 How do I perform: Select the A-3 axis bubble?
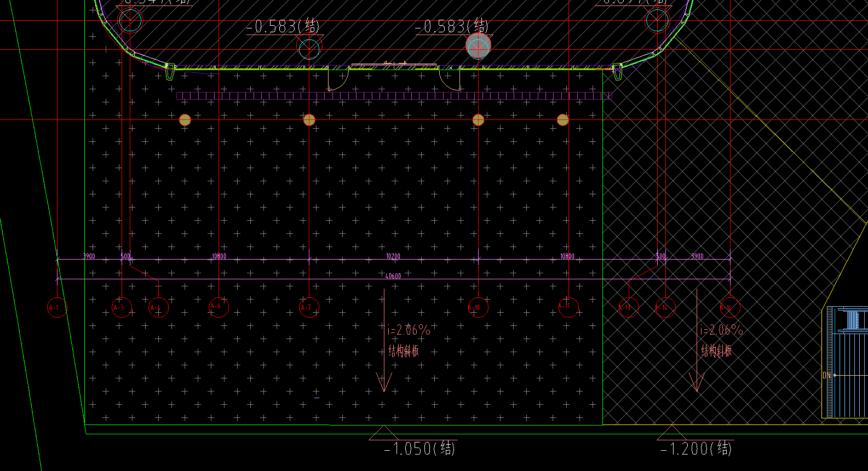click(122, 307)
